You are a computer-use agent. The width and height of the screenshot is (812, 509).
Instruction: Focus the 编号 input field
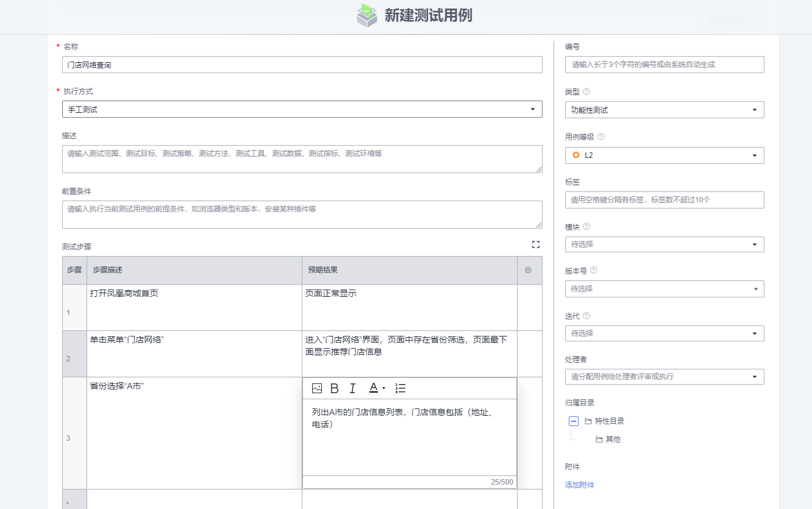click(x=664, y=65)
